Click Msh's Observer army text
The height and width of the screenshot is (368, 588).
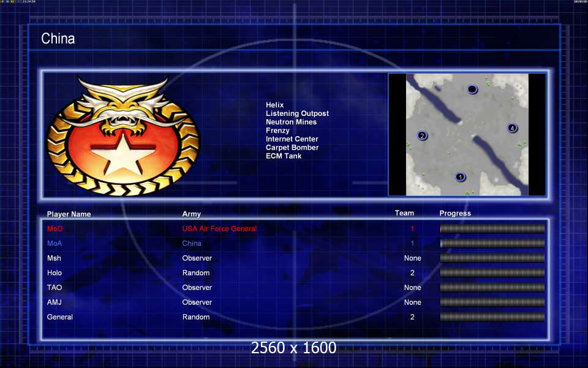[x=197, y=258]
